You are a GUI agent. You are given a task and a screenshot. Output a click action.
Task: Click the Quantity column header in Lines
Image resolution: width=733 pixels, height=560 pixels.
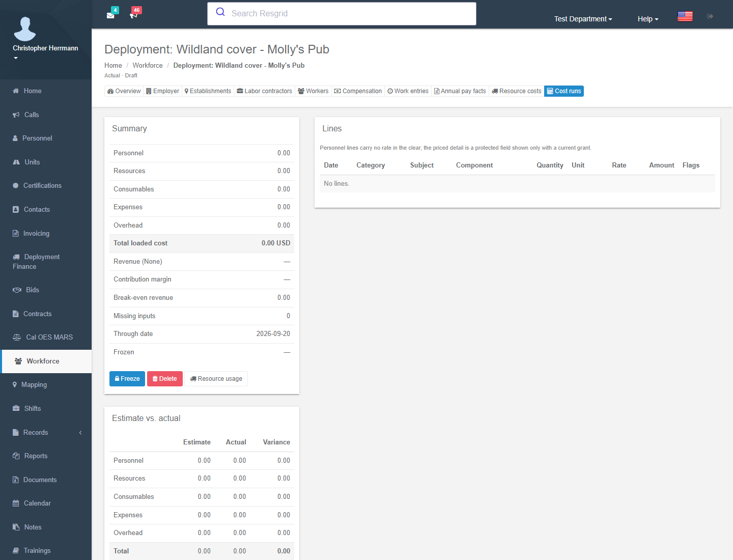click(550, 165)
